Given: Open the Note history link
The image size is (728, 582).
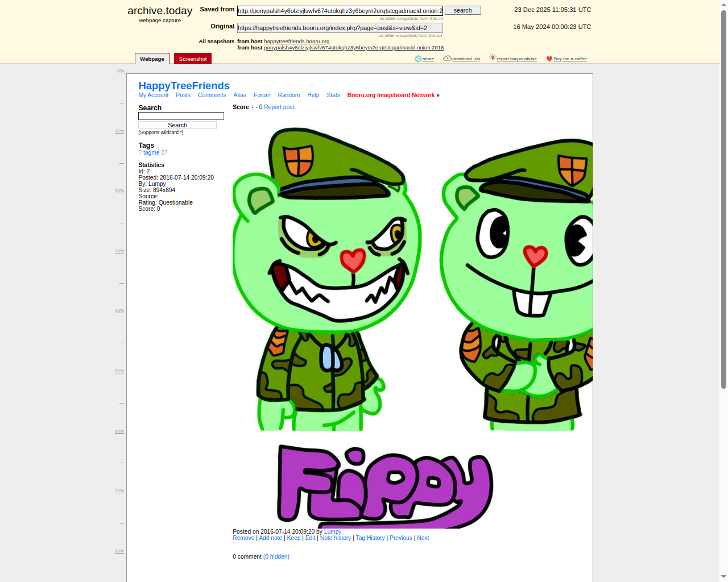Looking at the screenshot, I should coord(336,538).
